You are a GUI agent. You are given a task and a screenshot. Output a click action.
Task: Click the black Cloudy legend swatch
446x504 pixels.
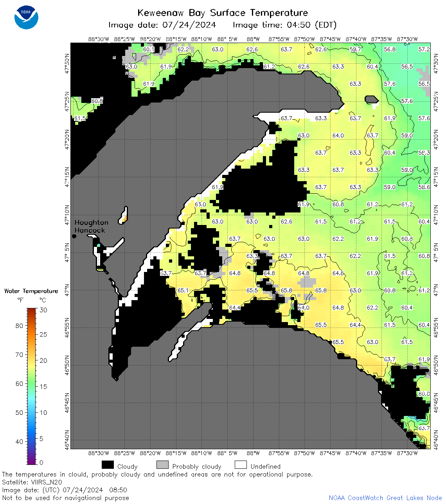108,465
